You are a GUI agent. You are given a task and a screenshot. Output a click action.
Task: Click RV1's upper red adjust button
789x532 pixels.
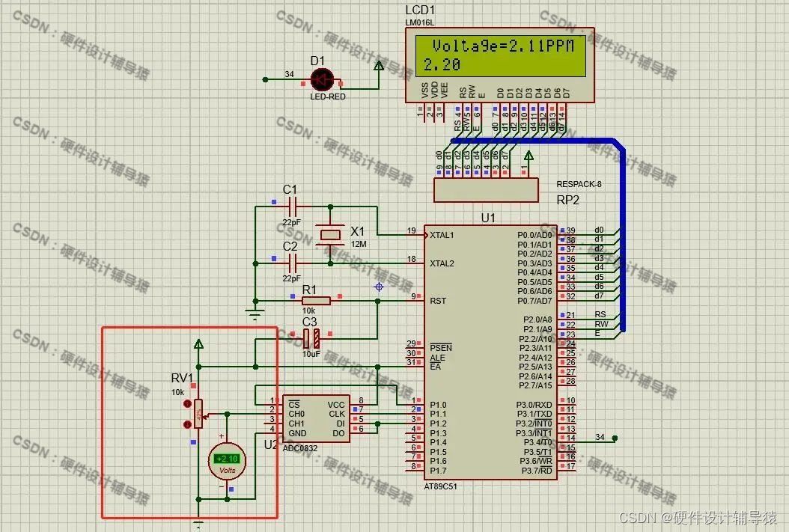pos(187,404)
